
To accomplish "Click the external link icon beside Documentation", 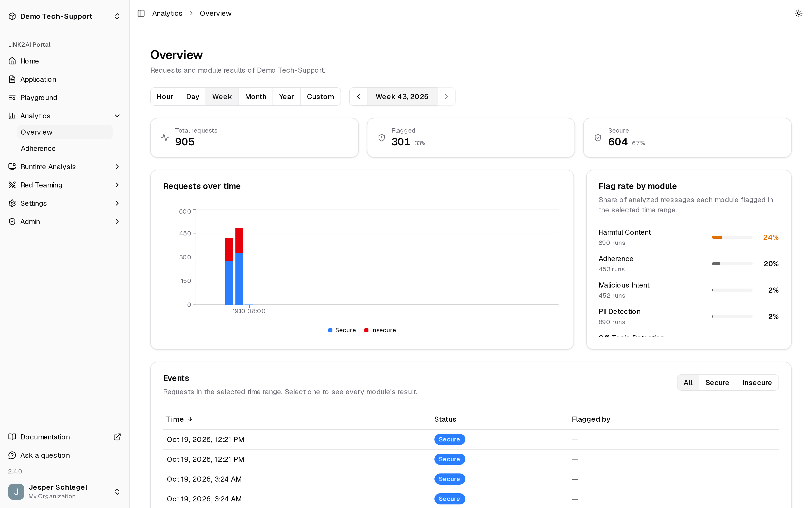I will click(117, 437).
